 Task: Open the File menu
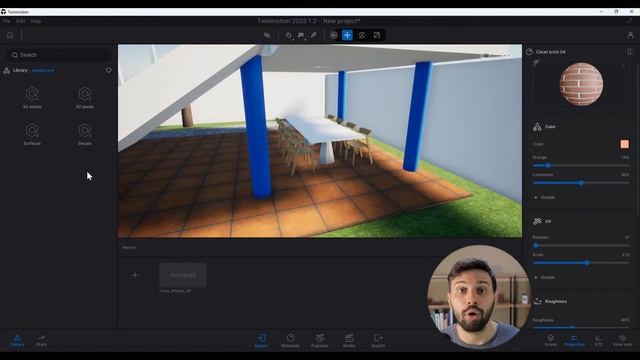[7, 21]
